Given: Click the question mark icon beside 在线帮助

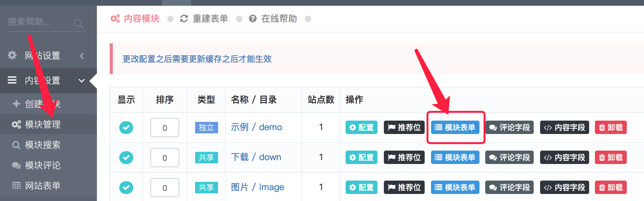Looking at the screenshot, I should (x=253, y=19).
